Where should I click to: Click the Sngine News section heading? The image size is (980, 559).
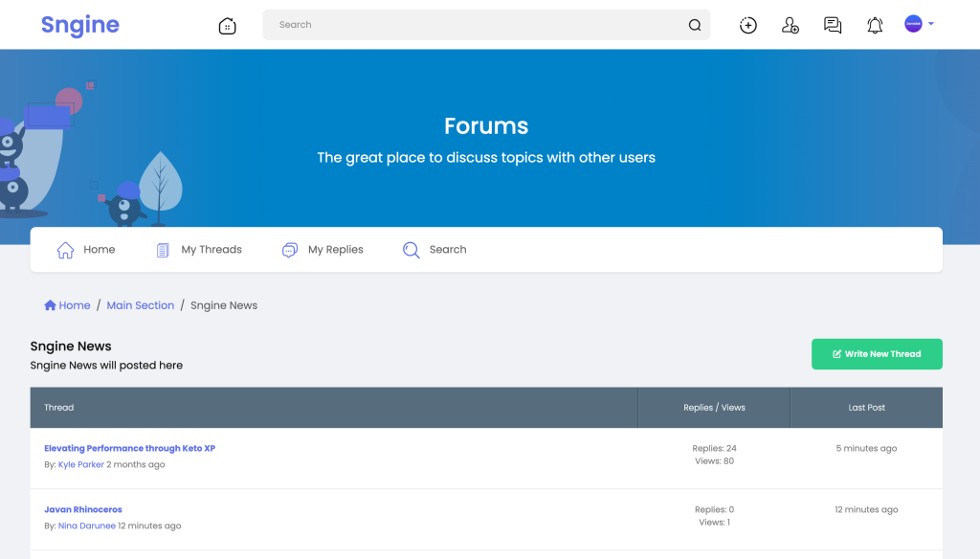[71, 347]
